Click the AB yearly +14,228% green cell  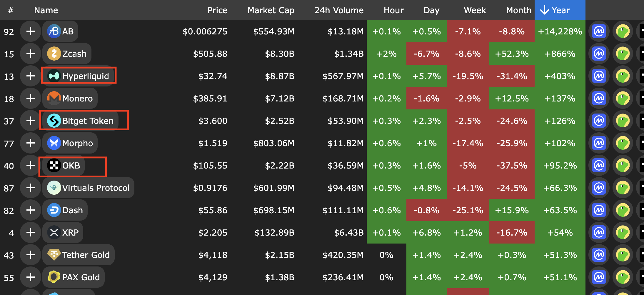tap(560, 31)
